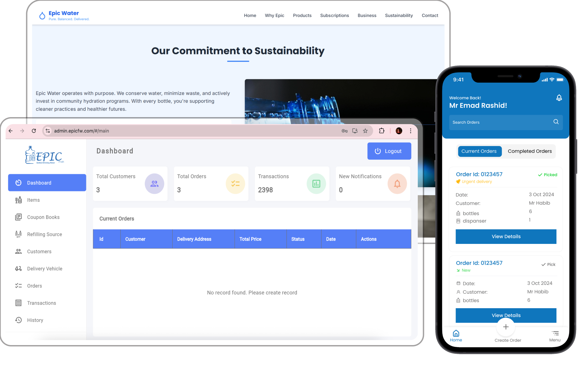Open Sustainability in the website navigation

click(x=399, y=16)
